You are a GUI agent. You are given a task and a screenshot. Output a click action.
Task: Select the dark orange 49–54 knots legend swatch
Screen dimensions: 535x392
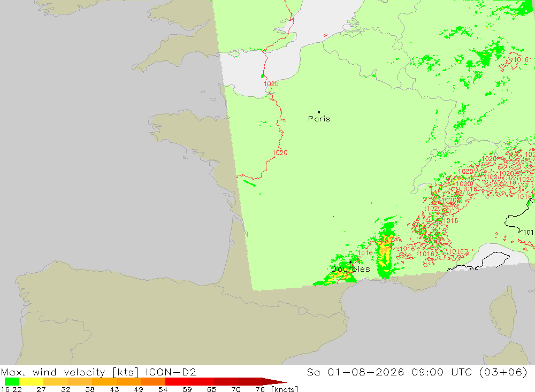[x=153, y=381]
